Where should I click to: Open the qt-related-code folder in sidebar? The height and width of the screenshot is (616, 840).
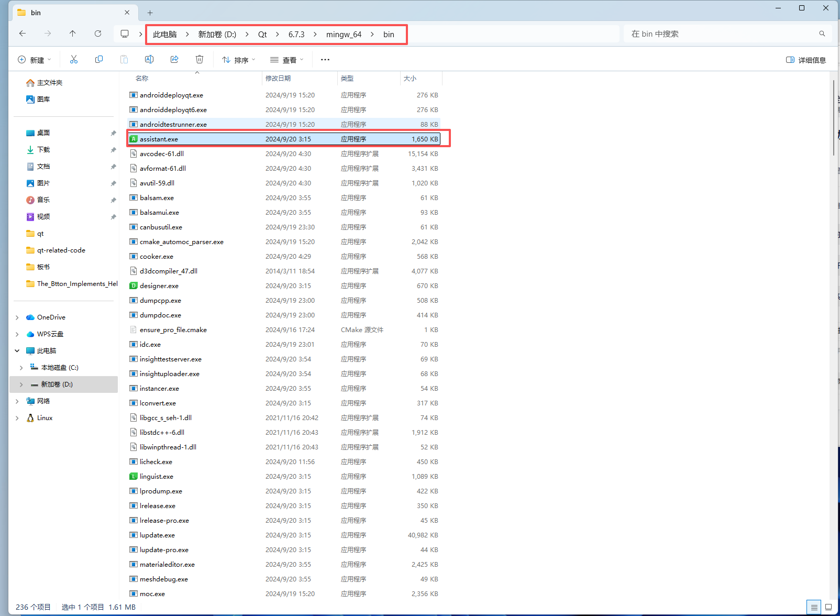pyautogui.click(x=56, y=250)
